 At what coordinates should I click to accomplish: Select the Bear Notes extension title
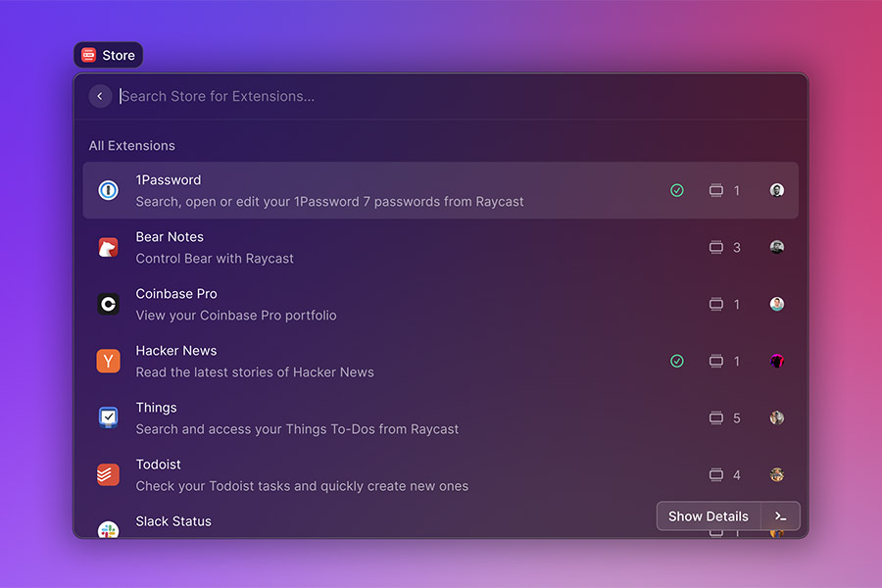coord(170,237)
